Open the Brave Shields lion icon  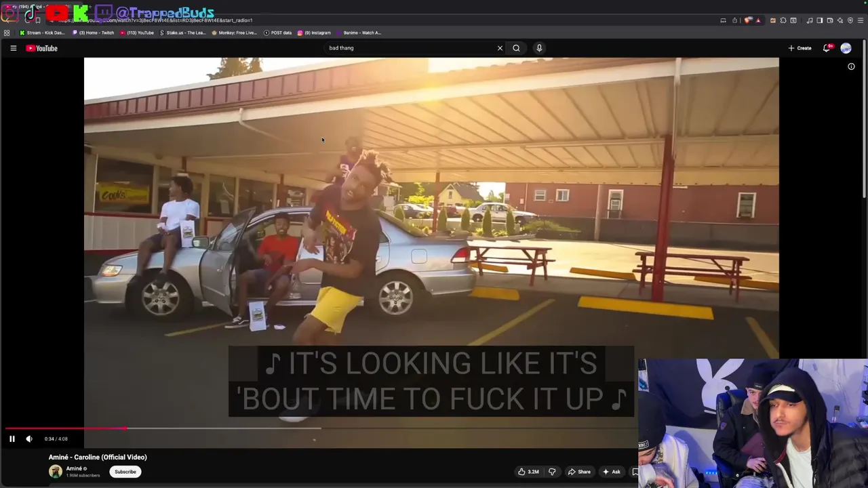pos(747,20)
